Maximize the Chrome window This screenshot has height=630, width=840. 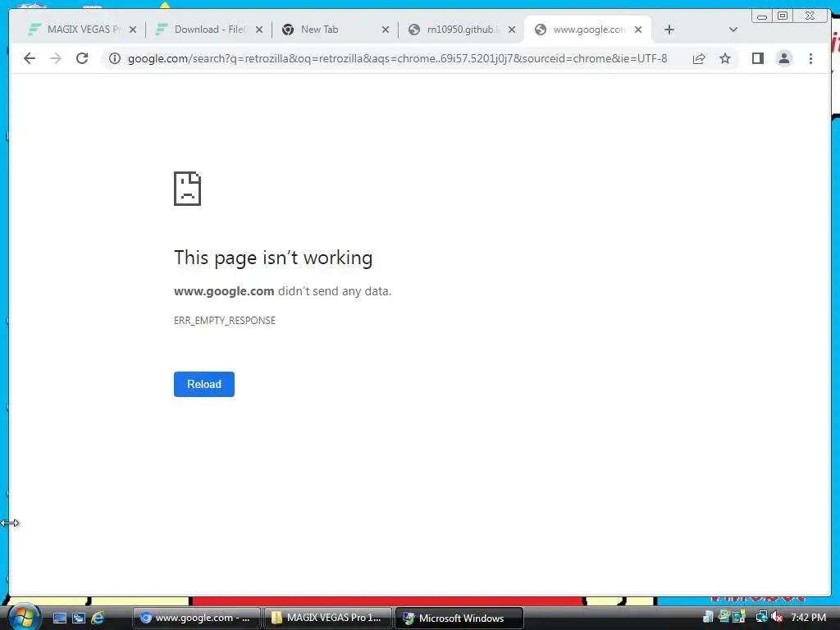tap(783, 16)
